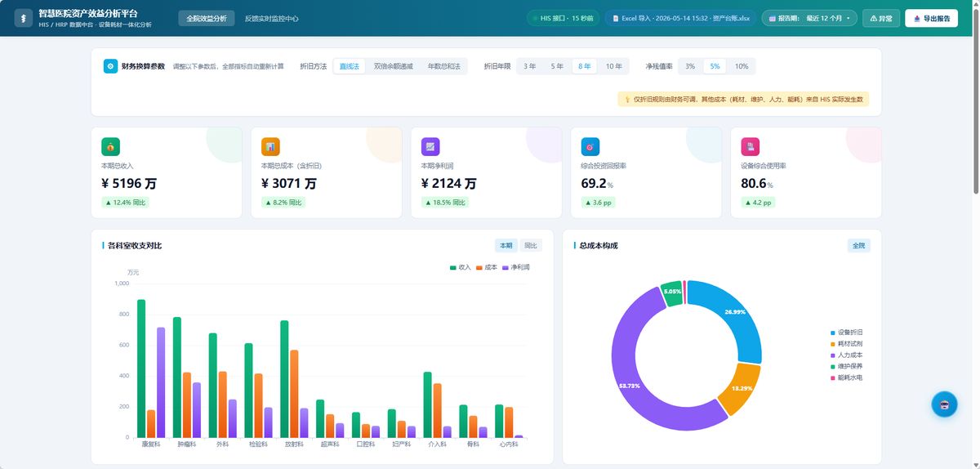Toggle 能耗水电 legend in donut chart

pos(847,378)
